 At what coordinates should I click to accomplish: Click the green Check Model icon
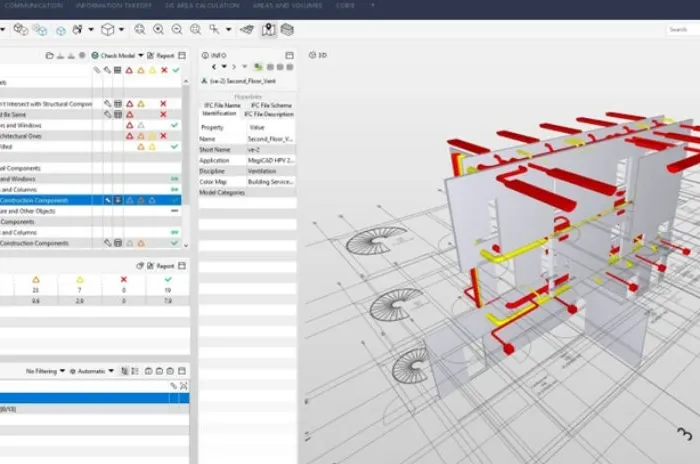pos(95,55)
